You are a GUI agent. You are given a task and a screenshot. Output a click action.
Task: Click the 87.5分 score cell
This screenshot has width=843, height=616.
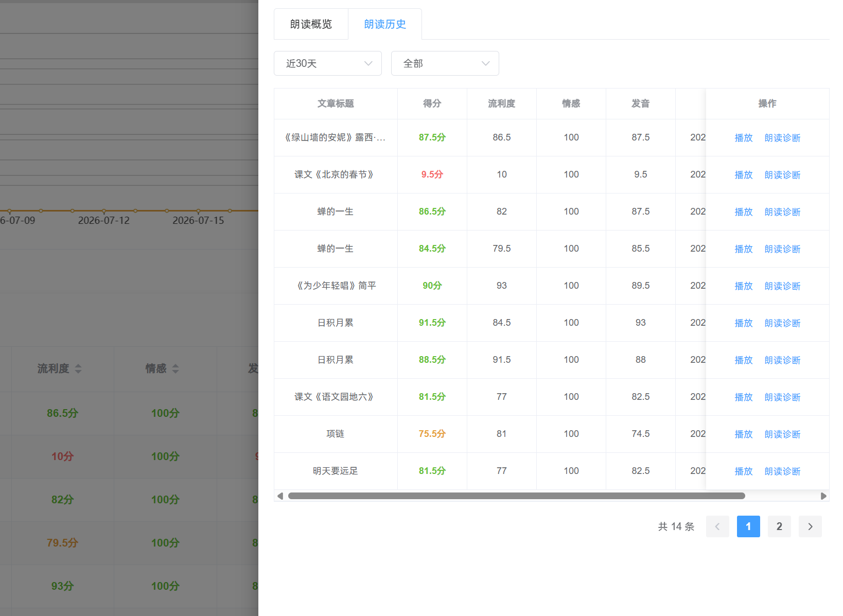click(432, 137)
